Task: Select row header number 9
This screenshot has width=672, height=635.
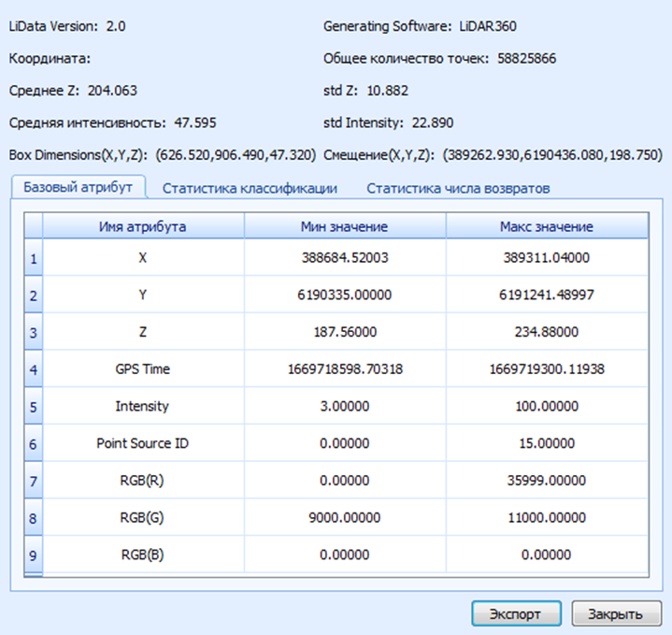Action: (34, 555)
